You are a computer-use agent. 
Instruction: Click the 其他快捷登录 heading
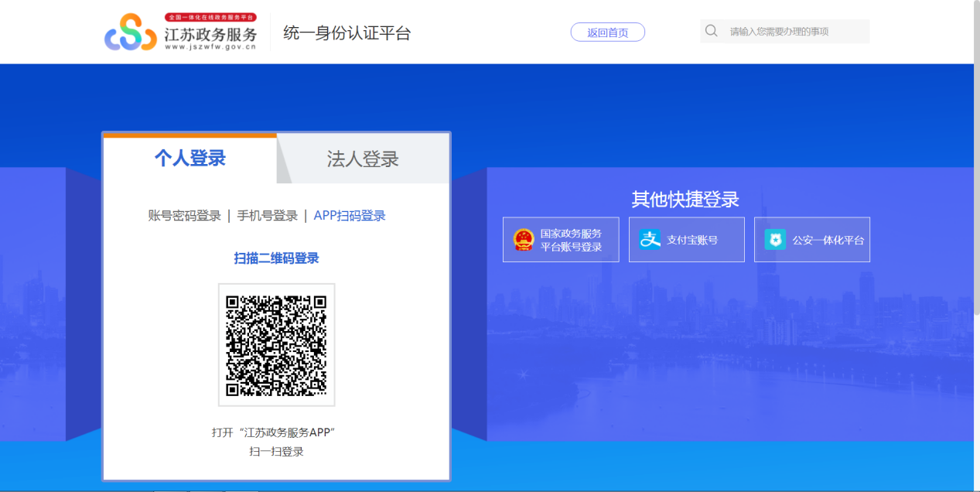pos(685,200)
